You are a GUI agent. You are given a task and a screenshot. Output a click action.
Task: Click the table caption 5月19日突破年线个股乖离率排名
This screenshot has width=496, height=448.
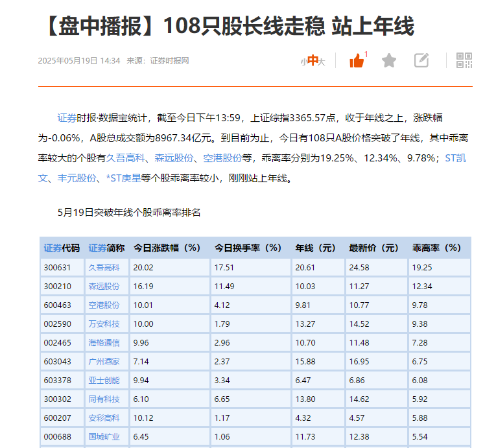129,213
